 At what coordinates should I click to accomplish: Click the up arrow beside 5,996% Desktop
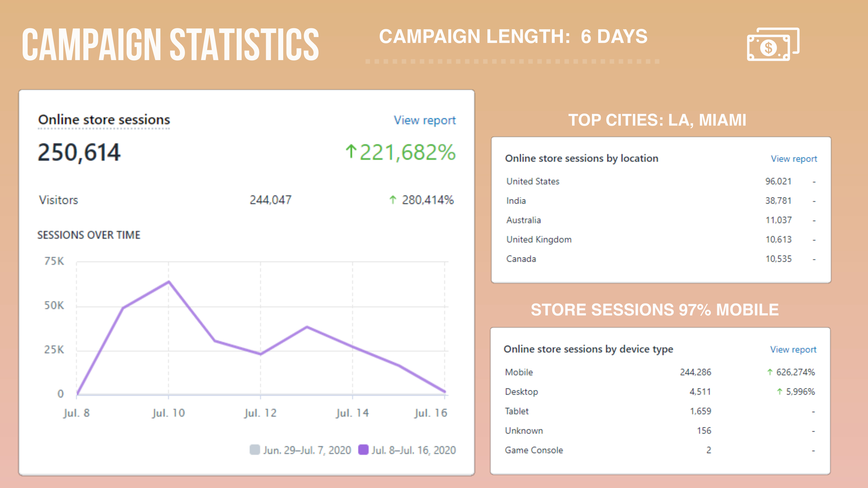coord(779,392)
